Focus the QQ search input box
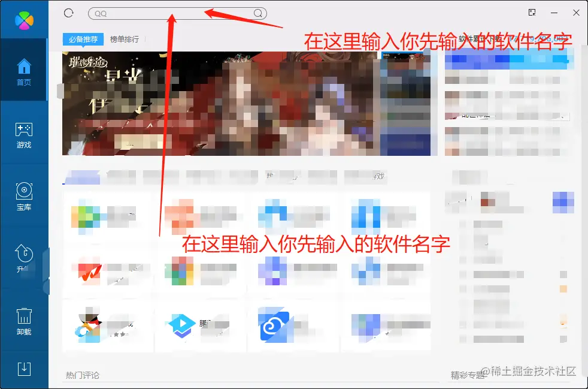 point(177,14)
